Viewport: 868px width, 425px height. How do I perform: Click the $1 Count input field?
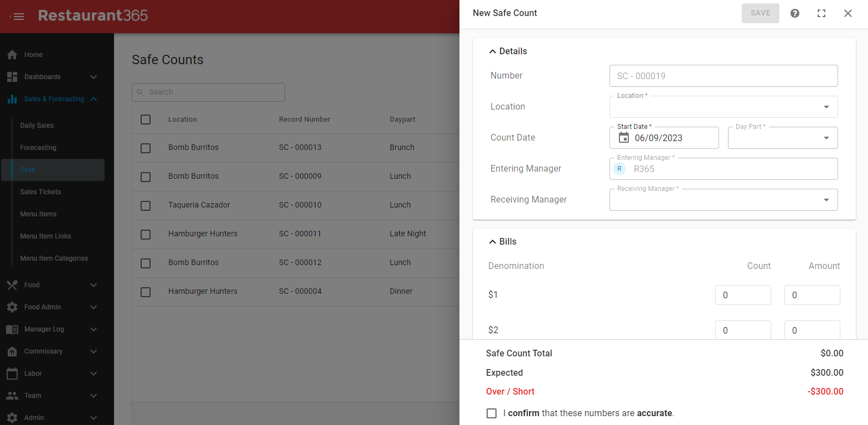pyautogui.click(x=743, y=295)
